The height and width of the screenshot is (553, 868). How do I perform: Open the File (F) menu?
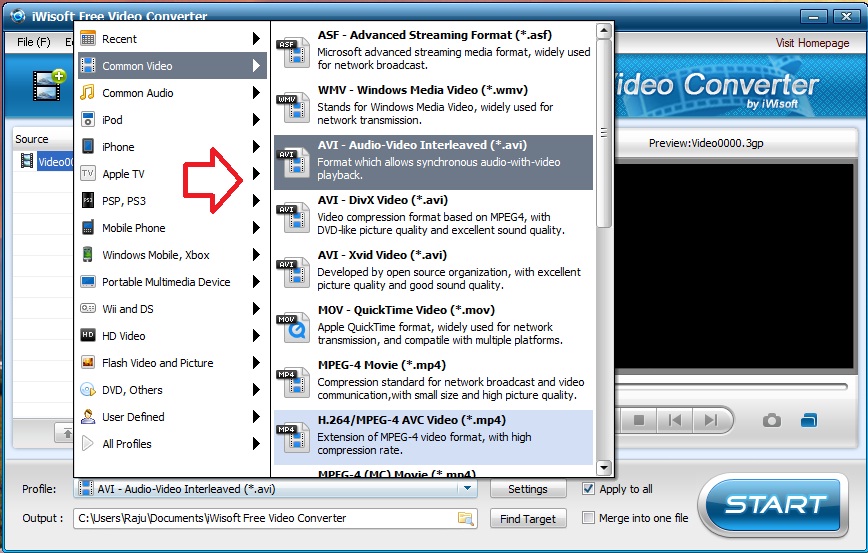tap(33, 42)
